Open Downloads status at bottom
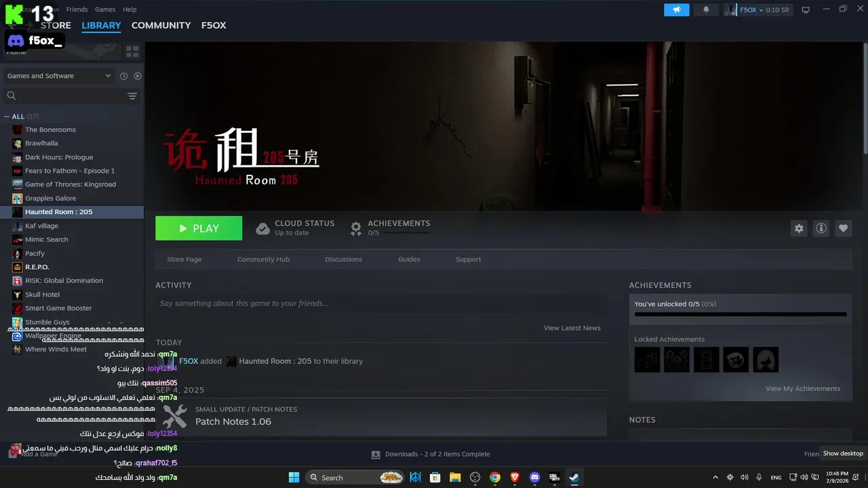Image resolution: width=868 pixels, height=488 pixels. pos(431,454)
